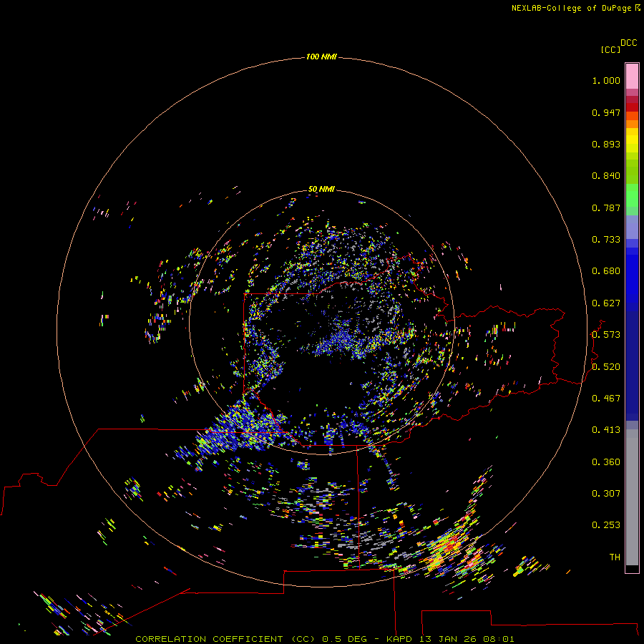Click the 1.000 value on the color scale
The width and height of the screenshot is (644, 644).
coord(606,80)
